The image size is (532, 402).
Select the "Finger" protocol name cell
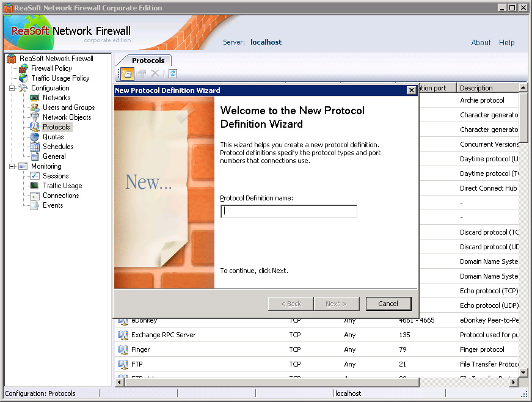(x=140, y=349)
